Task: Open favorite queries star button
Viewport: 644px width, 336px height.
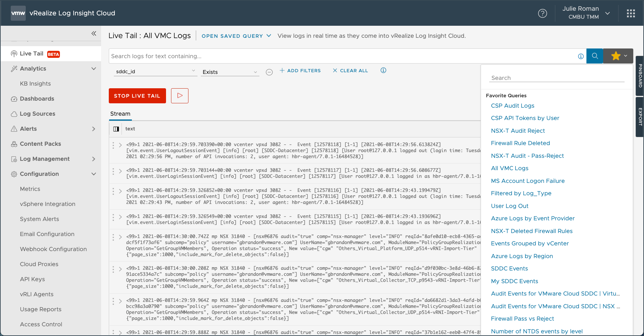Action: pos(618,56)
